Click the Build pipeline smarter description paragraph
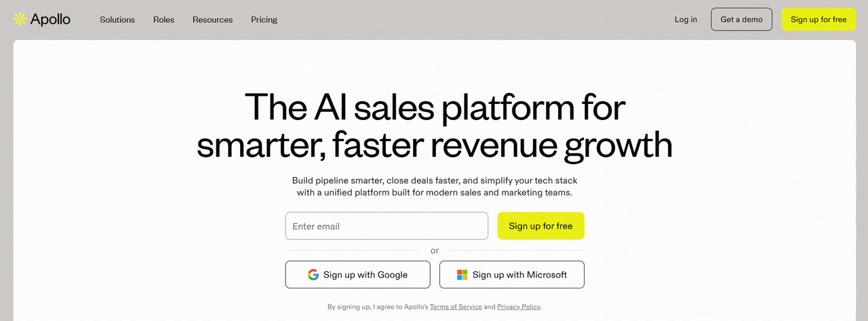 click(x=434, y=187)
